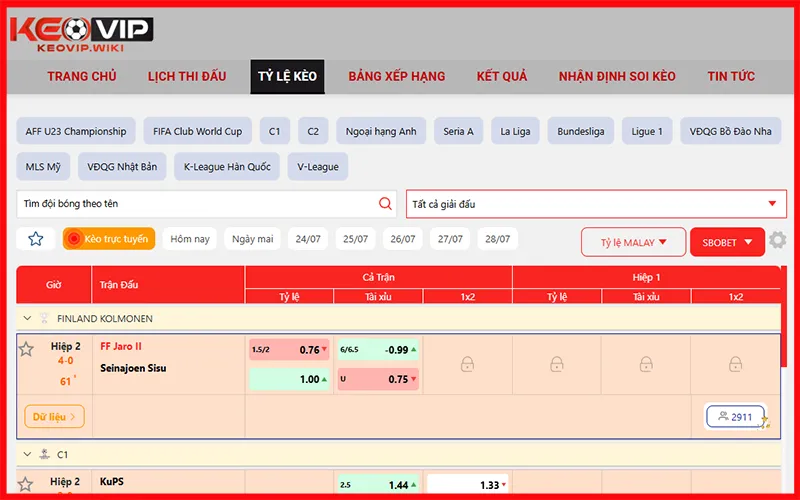Click the Dữ liệu button
800x500 pixels.
54,416
